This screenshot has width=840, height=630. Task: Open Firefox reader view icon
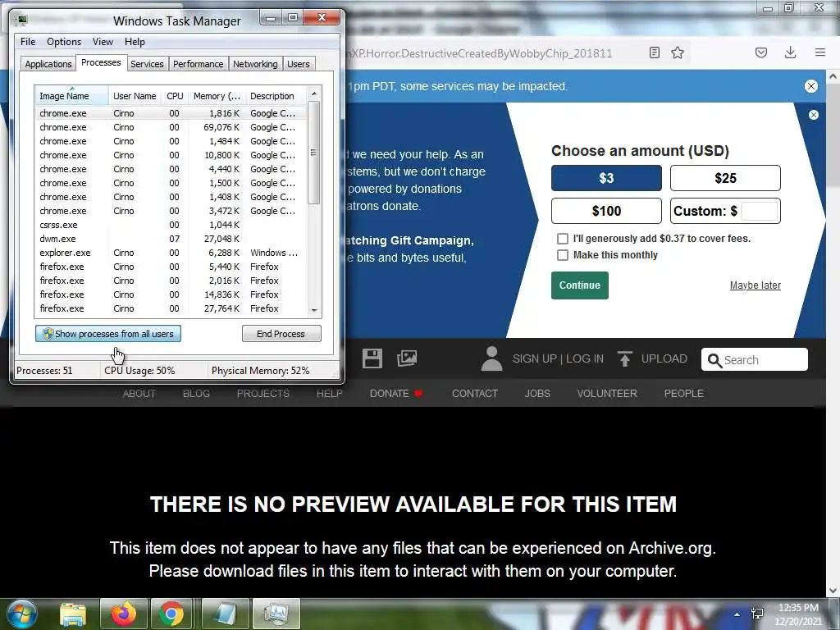click(x=654, y=52)
